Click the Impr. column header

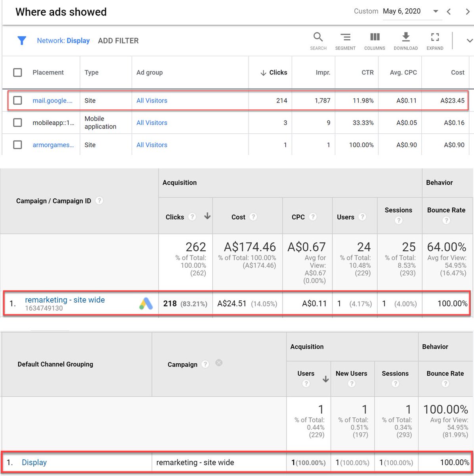click(323, 73)
